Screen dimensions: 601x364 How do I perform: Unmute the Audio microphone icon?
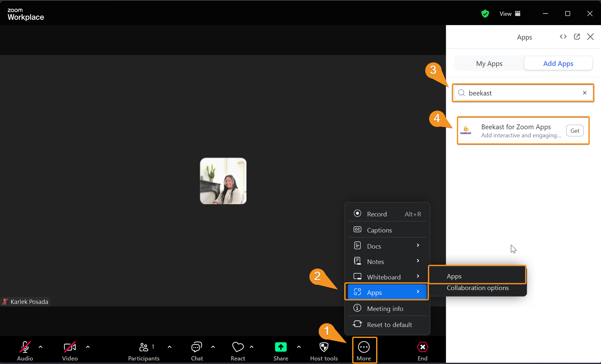pos(25,347)
